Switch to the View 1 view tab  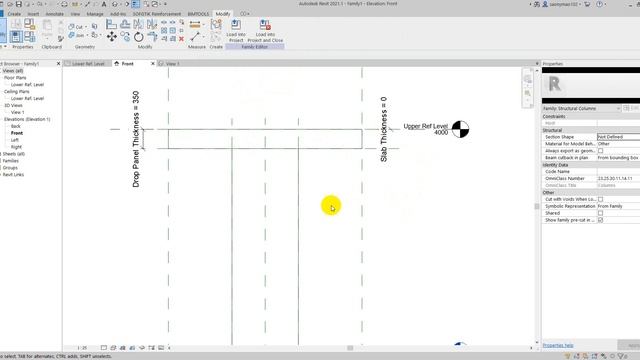(172, 64)
